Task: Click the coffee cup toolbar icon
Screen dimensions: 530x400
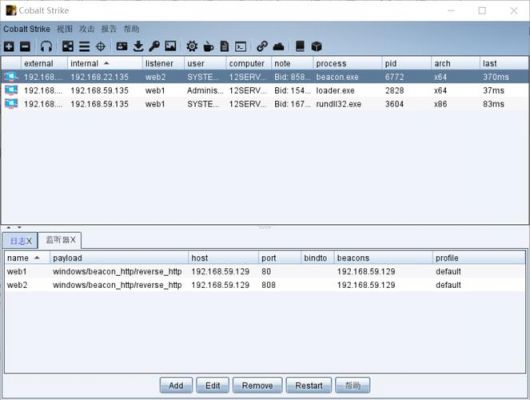Action: click(208, 46)
